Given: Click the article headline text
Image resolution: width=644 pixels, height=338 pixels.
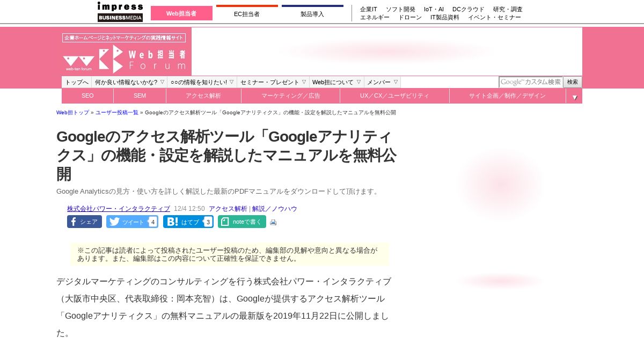Looking at the screenshot, I should [226, 156].
